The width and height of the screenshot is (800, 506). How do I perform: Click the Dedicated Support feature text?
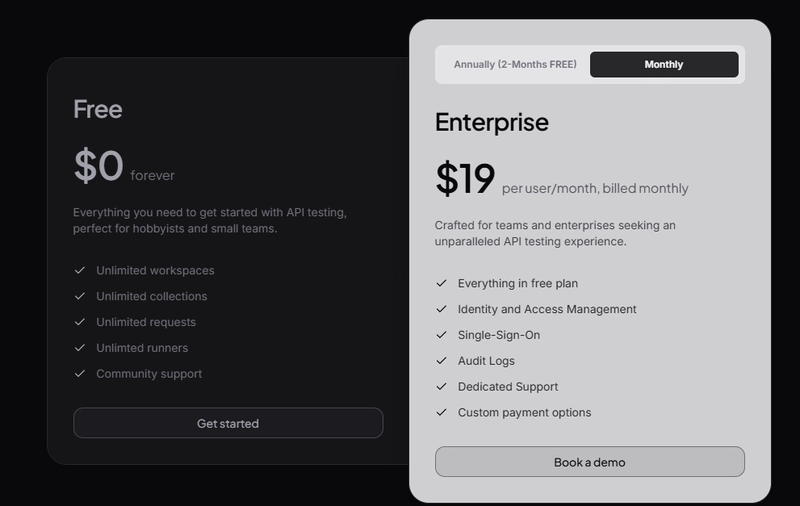click(508, 387)
